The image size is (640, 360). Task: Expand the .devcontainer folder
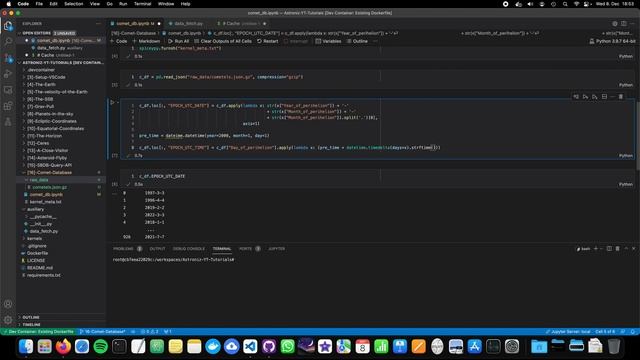(41, 70)
